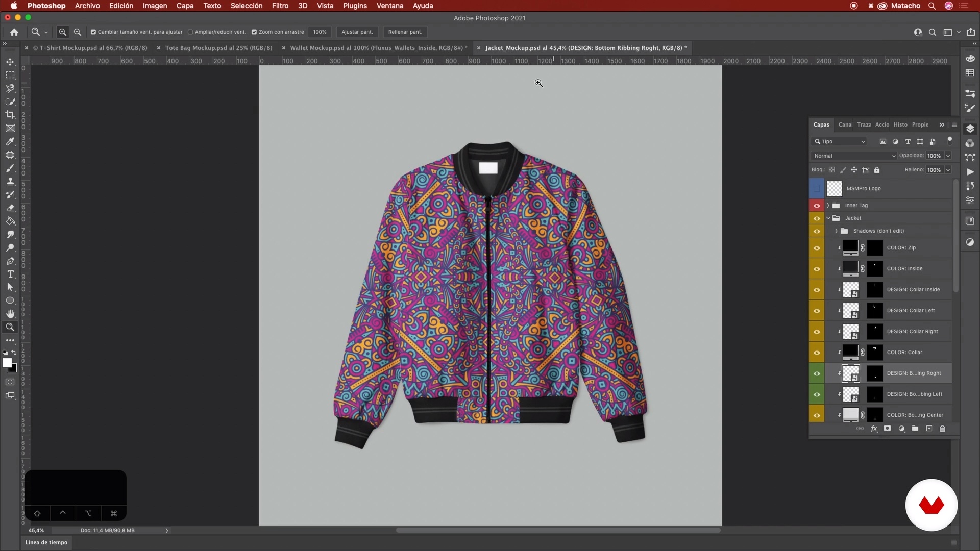
Task: Expand Shadows (don't edit) group
Action: [836, 231]
